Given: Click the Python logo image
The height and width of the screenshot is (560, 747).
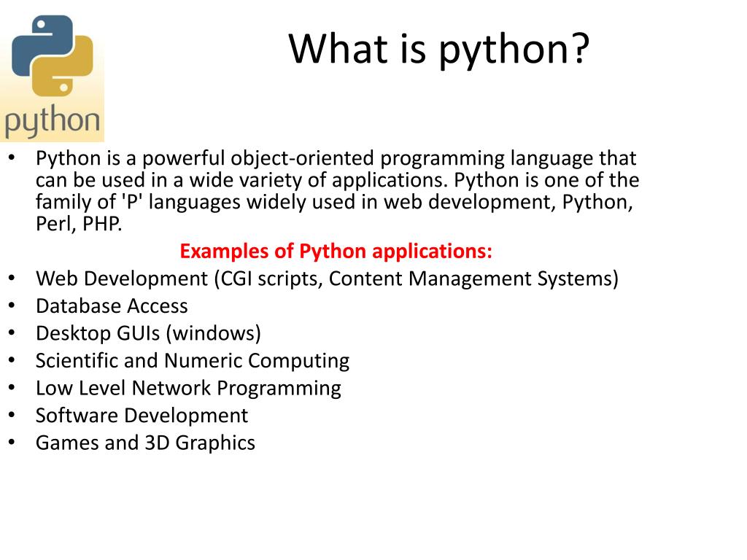Looking at the screenshot, I should click(x=52, y=71).
